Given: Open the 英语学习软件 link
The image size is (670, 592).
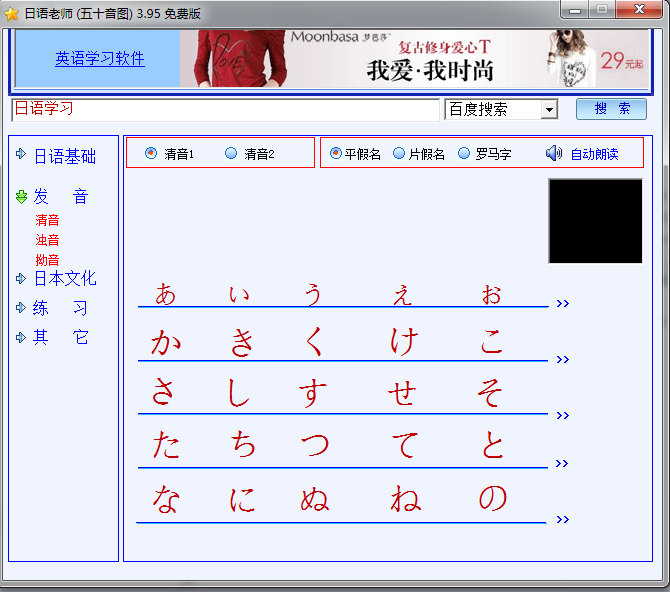Looking at the screenshot, I should pos(100,59).
